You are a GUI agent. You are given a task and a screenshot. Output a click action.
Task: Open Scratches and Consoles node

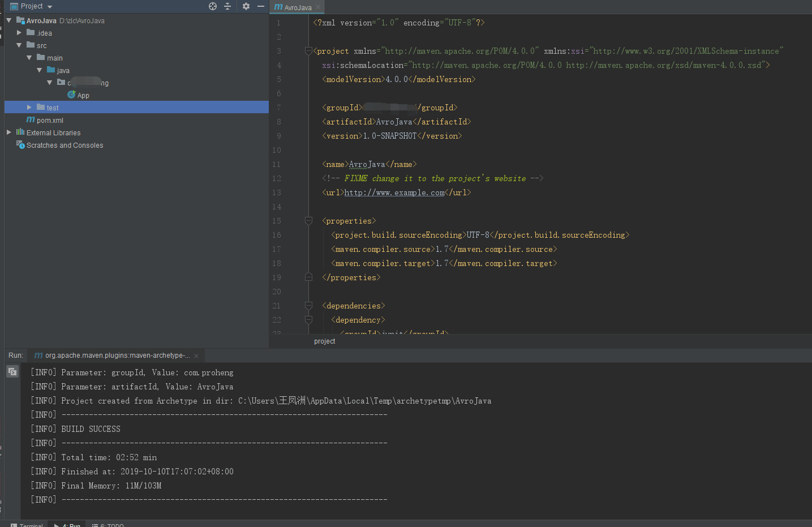[65, 145]
